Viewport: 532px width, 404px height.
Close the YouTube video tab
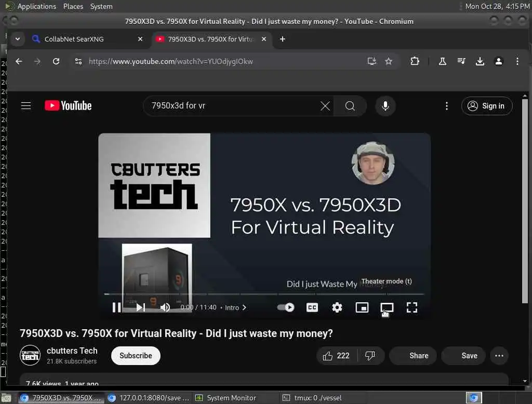click(x=263, y=39)
